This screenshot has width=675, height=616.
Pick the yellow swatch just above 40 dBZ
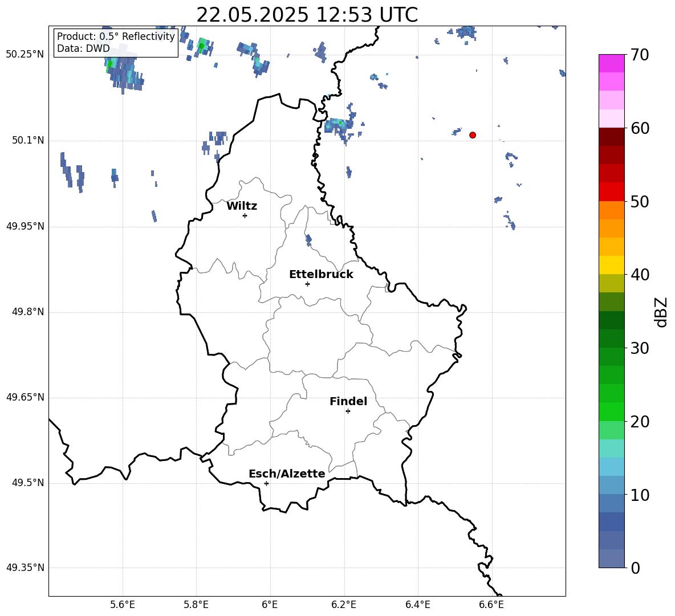click(x=611, y=265)
